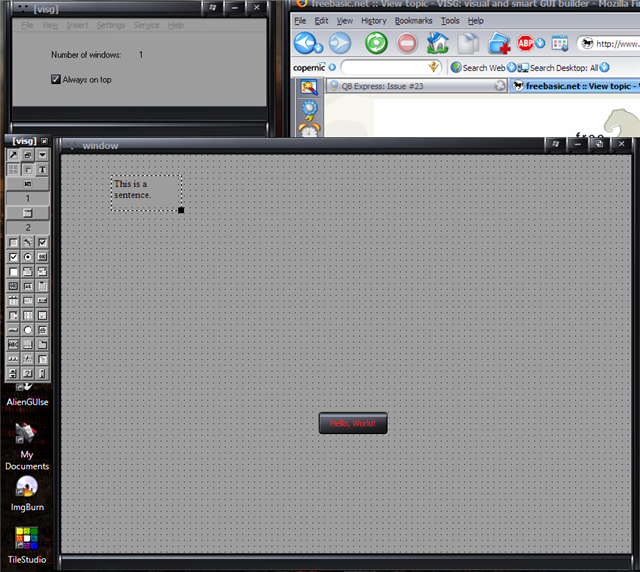
Task: Open the TileStudio desktop icon
Action: click(27, 540)
